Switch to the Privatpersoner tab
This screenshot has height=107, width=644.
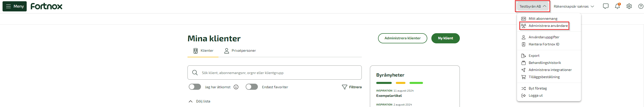point(240,50)
